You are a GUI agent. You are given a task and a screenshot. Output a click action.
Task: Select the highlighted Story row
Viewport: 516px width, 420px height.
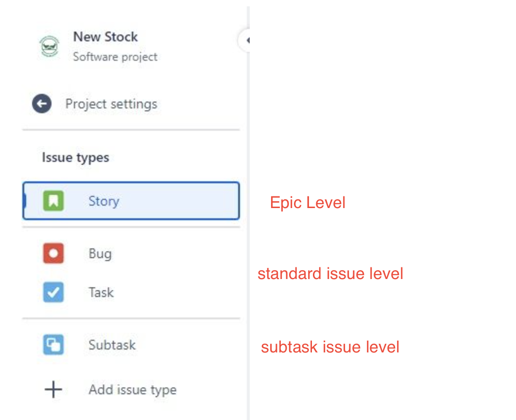[x=131, y=201]
